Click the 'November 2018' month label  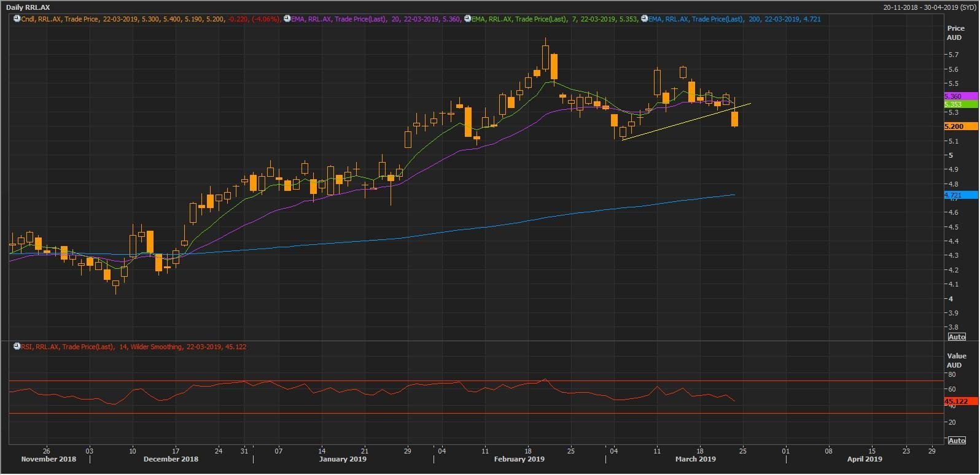(x=49, y=459)
